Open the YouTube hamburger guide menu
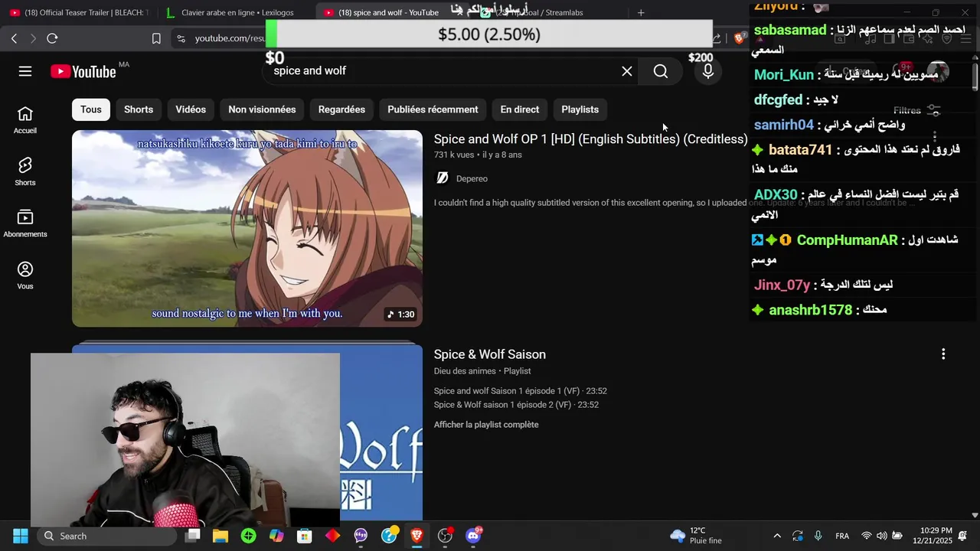Viewport: 980px width, 551px height. click(x=25, y=71)
